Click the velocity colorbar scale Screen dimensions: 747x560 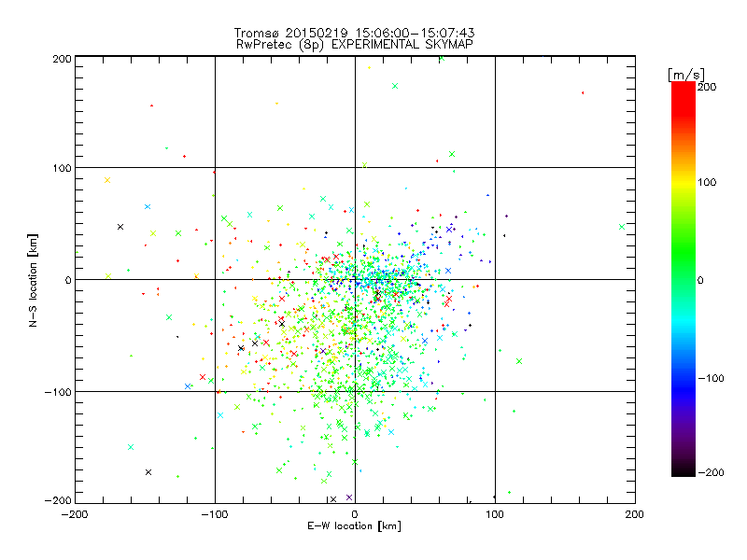click(684, 278)
